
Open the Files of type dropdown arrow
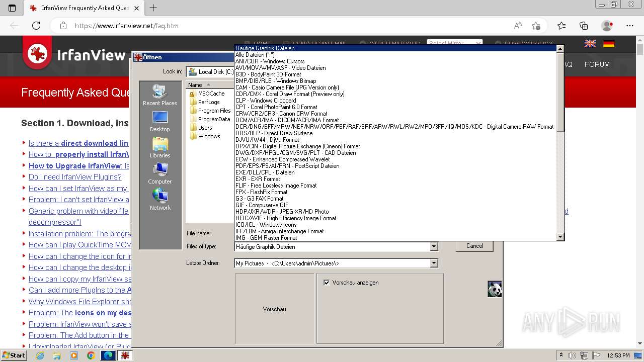[x=434, y=247]
